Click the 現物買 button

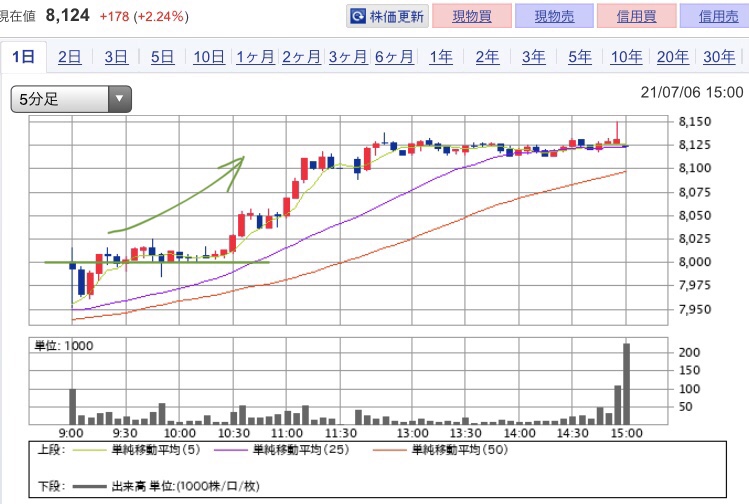(x=472, y=16)
